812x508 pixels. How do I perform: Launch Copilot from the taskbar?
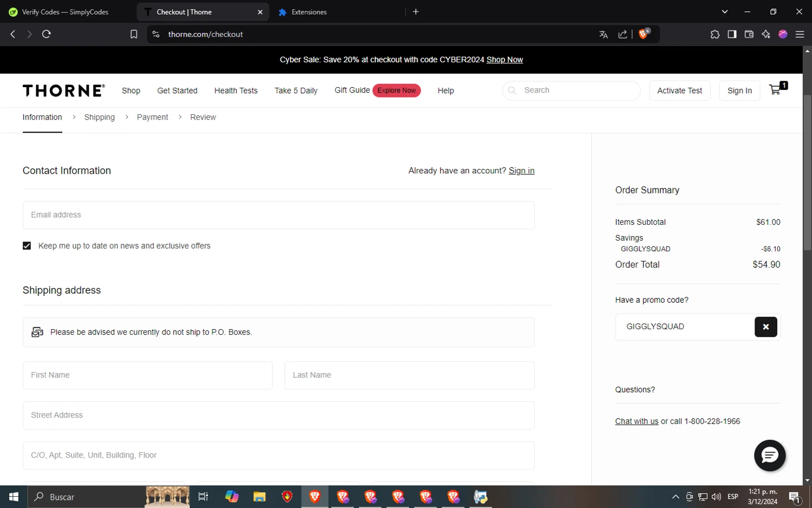click(232, 497)
